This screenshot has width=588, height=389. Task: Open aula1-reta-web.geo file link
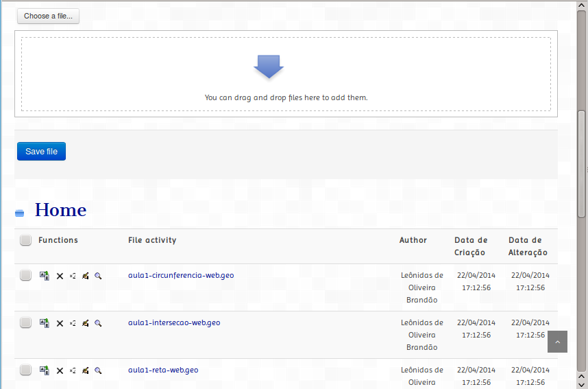pos(163,370)
